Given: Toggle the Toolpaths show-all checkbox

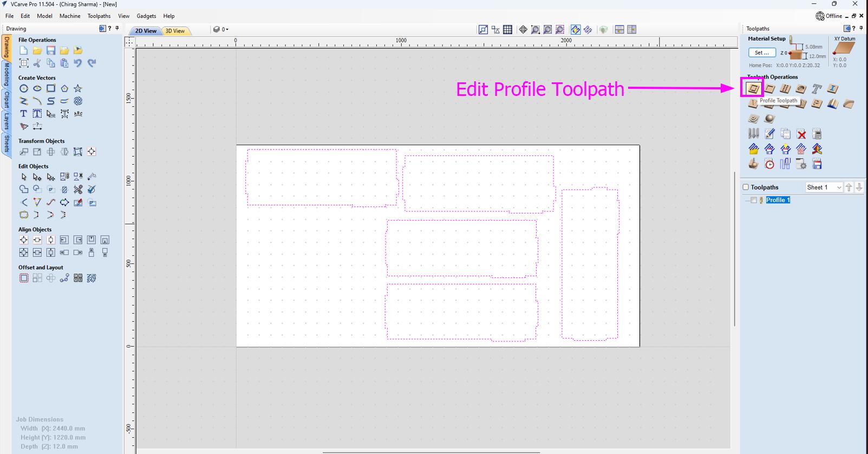Looking at the screenshot, I should [746, 187].
